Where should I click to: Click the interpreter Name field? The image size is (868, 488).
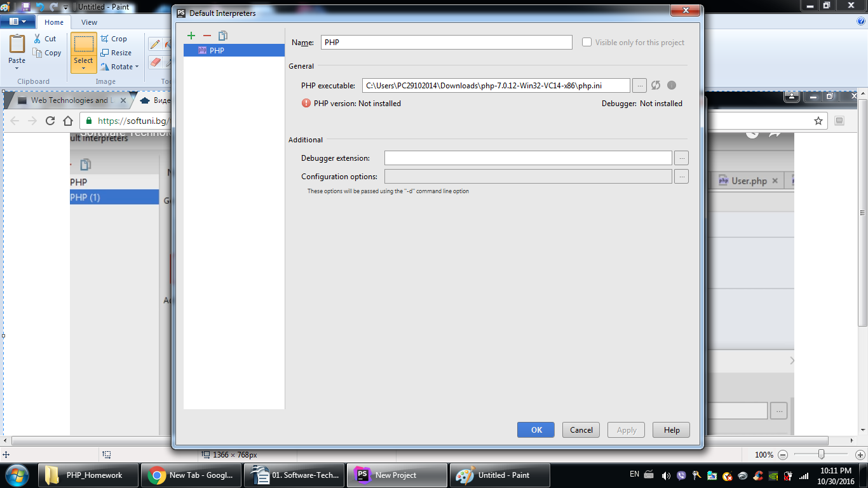pyautogui.click(x=447, y=42)
